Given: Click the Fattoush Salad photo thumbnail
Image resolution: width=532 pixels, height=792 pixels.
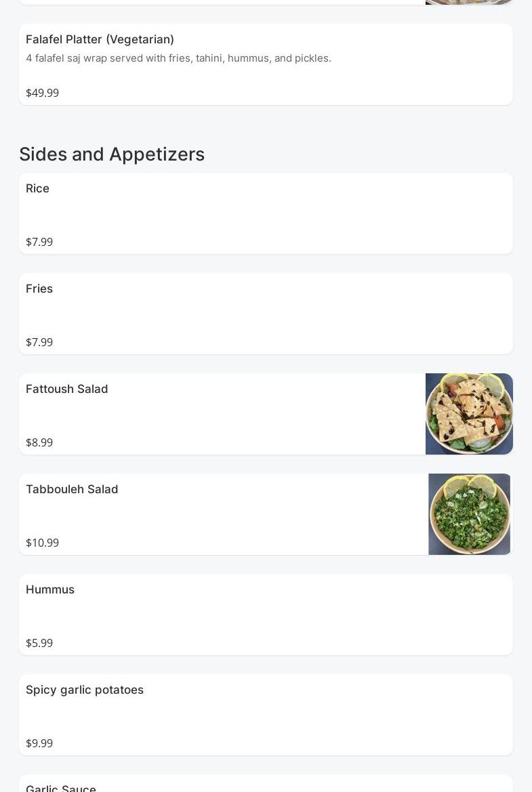Looking at the screenshot, I should 469,414.
